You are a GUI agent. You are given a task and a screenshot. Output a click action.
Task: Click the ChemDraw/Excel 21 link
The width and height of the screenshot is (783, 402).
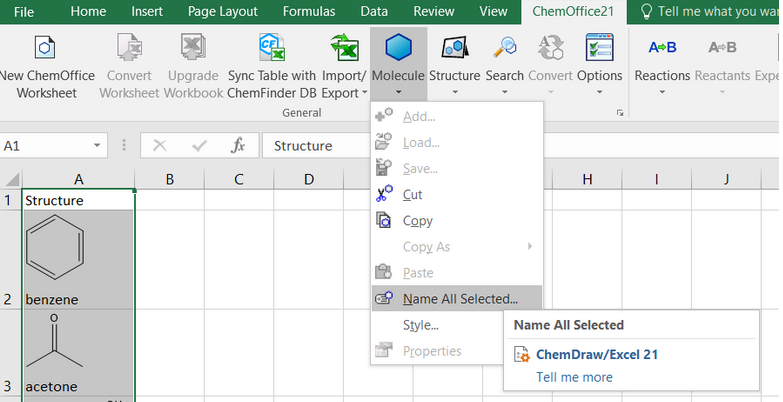(597, 355)
